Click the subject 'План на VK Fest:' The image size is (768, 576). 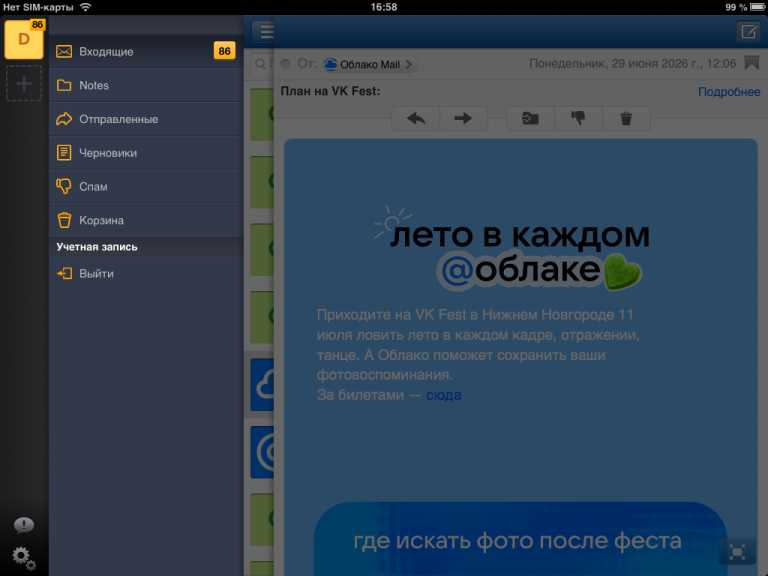coord(330,91)
